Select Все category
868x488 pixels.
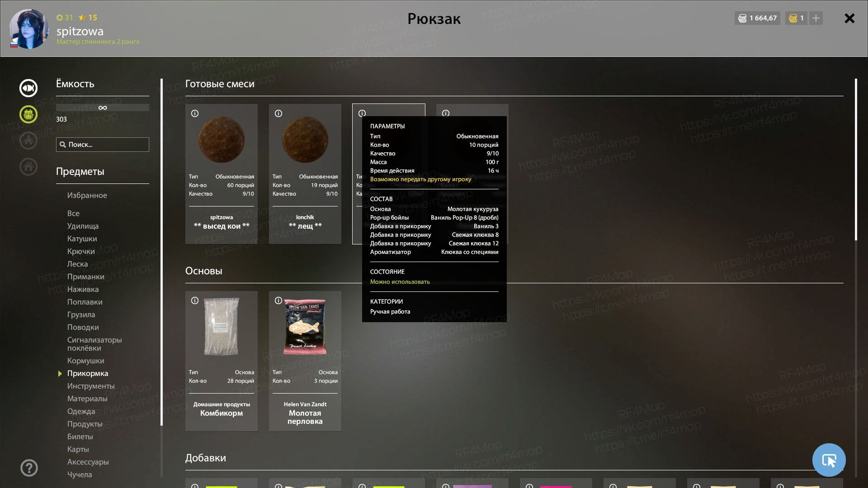coord(73,213)
